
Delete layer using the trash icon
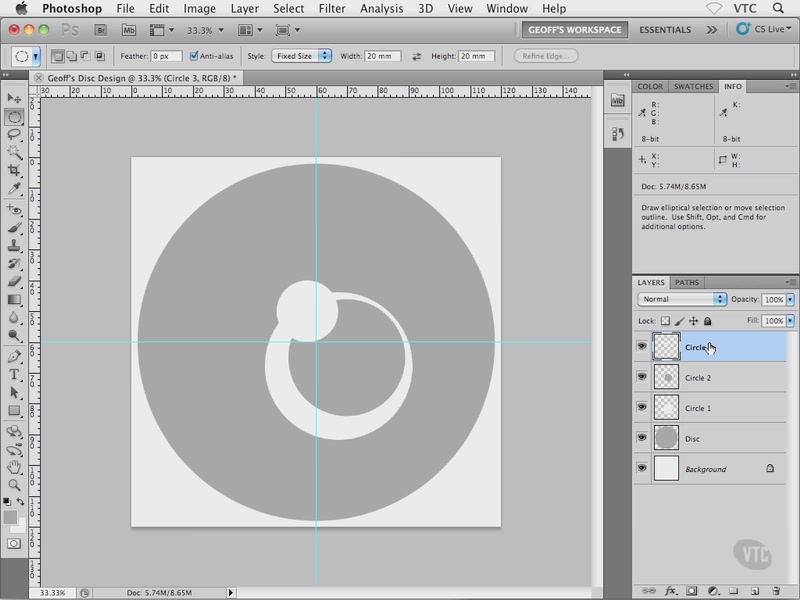click(776, 591)
